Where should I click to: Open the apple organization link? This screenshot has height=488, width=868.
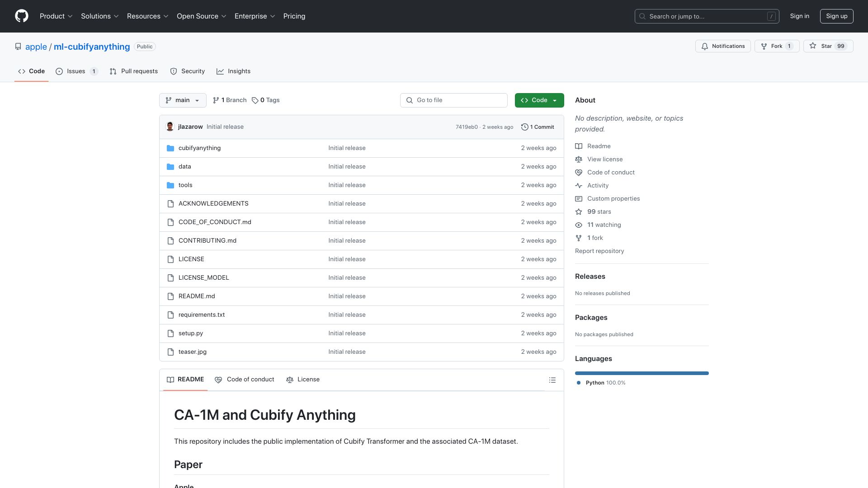(x=36, y=47)
